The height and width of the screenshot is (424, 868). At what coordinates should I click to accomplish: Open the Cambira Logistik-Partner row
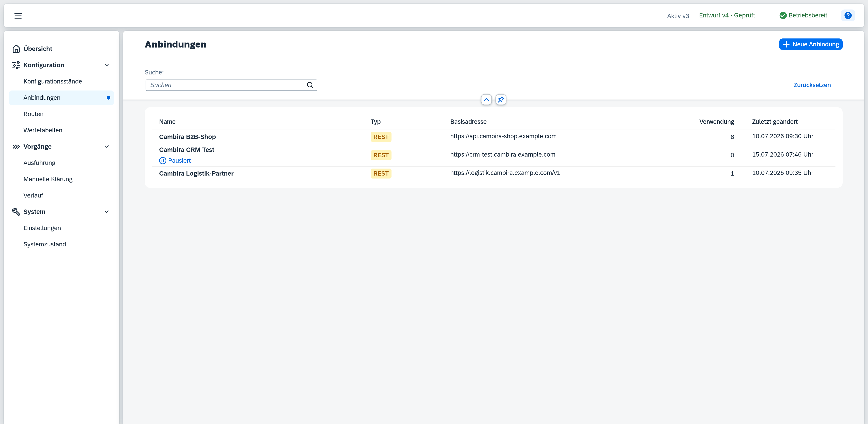point(493,173)
